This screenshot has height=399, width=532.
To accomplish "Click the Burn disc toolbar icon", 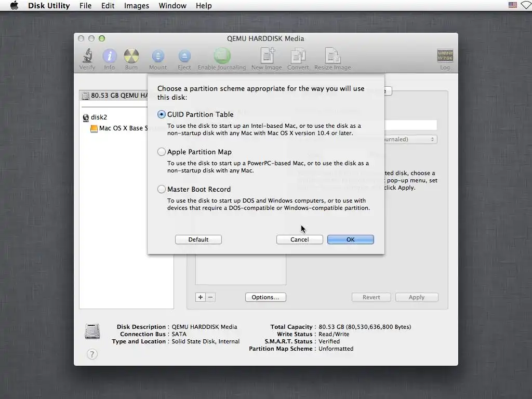I will click(x=131, y=56).
